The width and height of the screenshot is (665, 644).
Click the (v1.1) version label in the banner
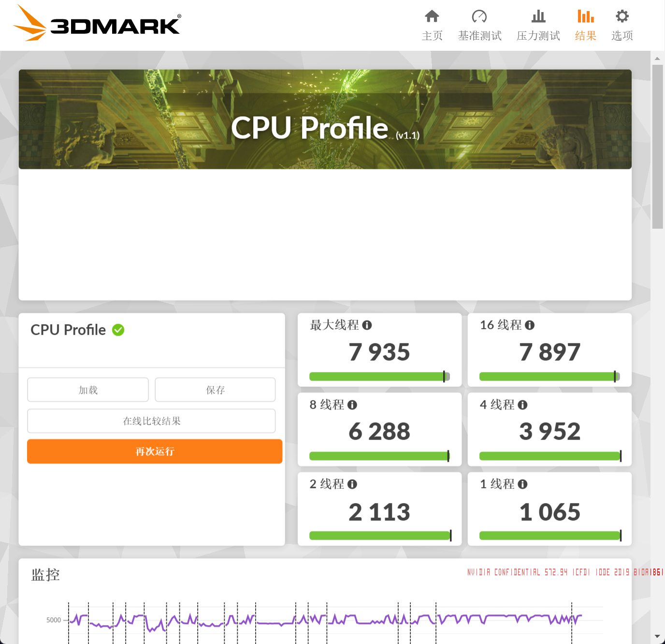coord(407,135)
